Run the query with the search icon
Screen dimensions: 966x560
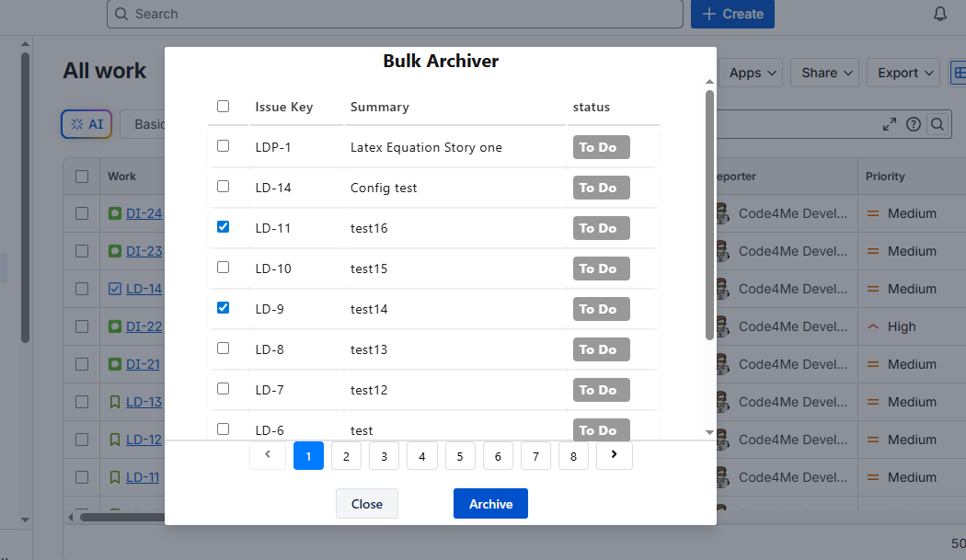tap(937, 123)
